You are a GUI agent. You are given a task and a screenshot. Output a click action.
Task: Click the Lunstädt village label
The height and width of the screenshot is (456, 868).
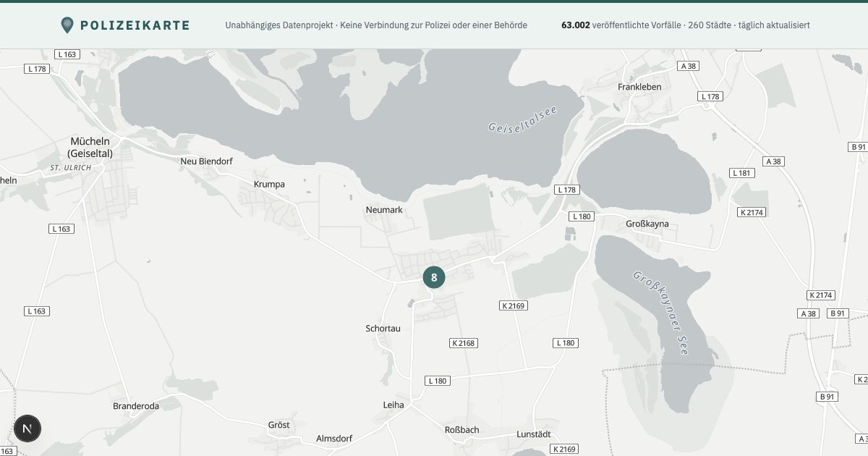(534, 434)
